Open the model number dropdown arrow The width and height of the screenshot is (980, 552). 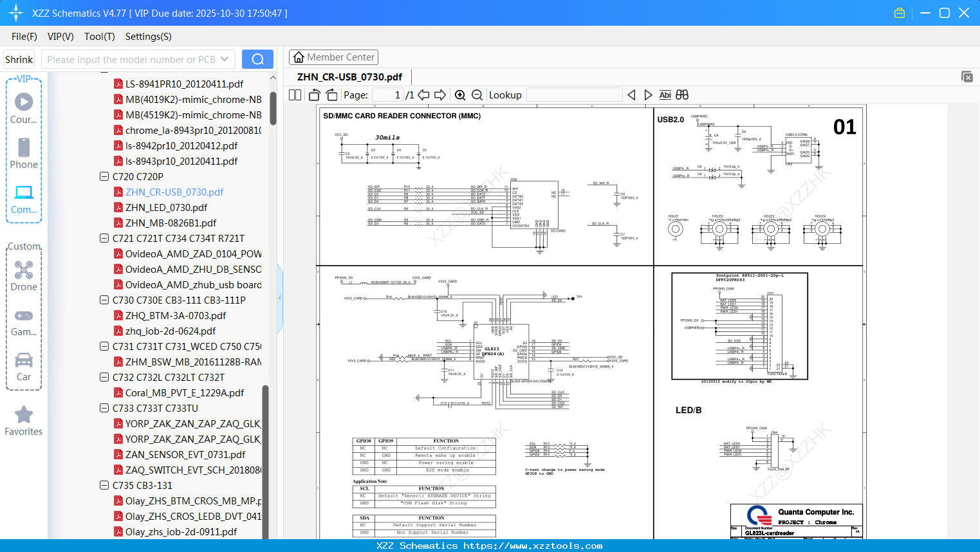coord(225,59)
